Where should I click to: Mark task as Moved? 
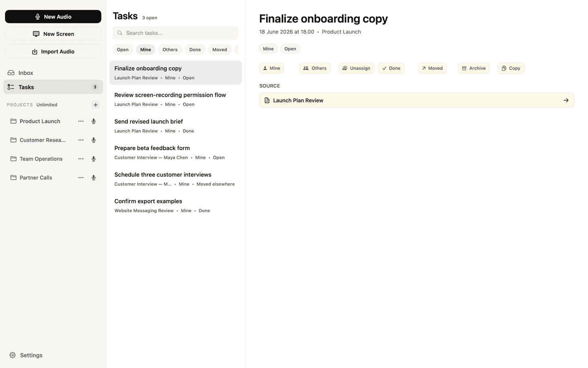coord(432,68)
